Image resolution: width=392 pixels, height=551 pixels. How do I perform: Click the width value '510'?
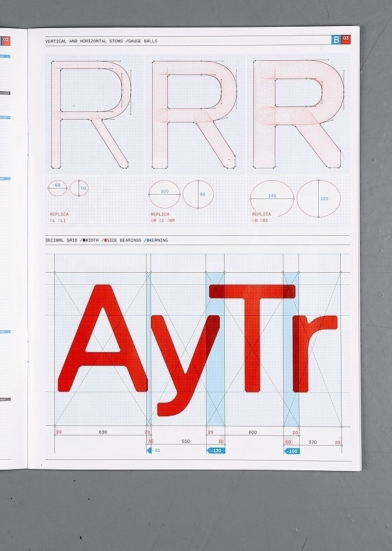click(x=186, y=442)
